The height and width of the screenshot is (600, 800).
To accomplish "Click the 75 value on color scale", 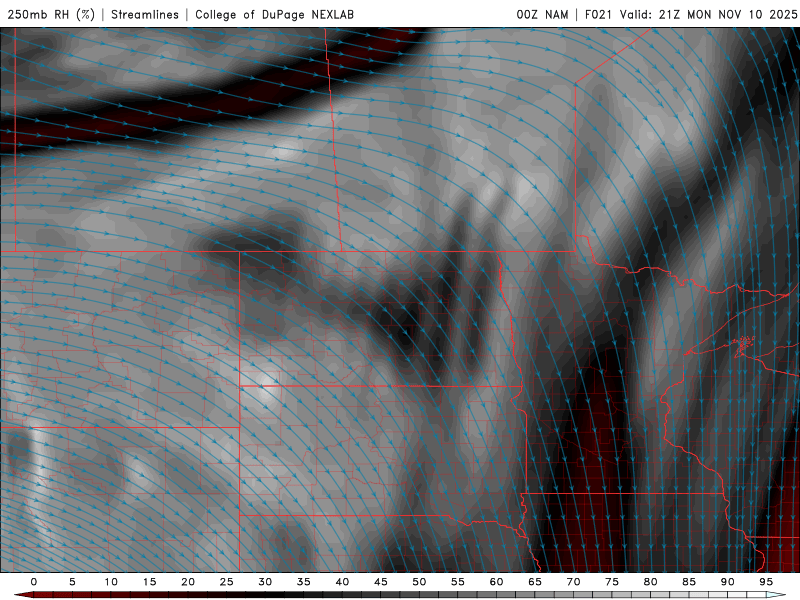I will (612, 582).
